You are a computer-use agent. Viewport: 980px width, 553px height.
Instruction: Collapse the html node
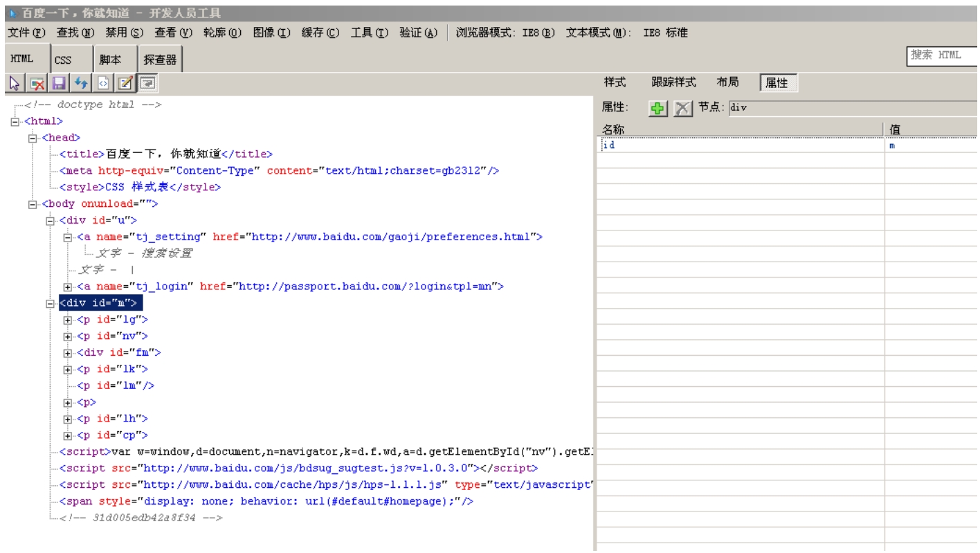[x=16, y=121]
